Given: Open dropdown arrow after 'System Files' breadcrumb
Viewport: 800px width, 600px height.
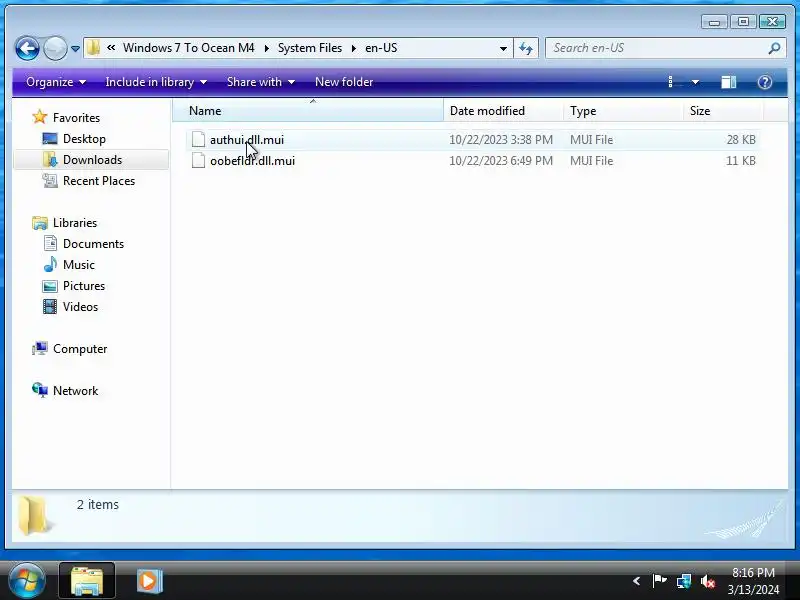Looking at the screenshot, I should (354, 48).
